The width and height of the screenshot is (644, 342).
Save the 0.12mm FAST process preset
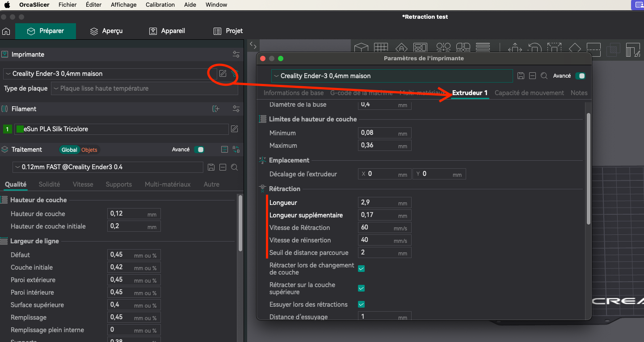point(211,167)
